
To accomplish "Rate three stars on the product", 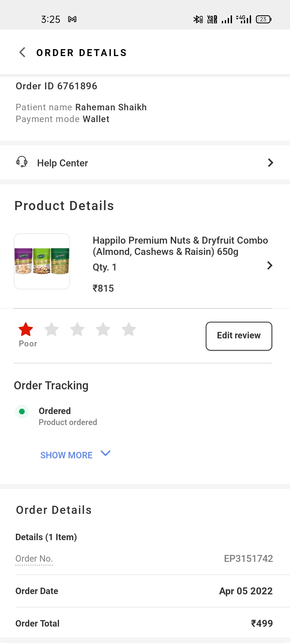I will click(x=77, y=330).
